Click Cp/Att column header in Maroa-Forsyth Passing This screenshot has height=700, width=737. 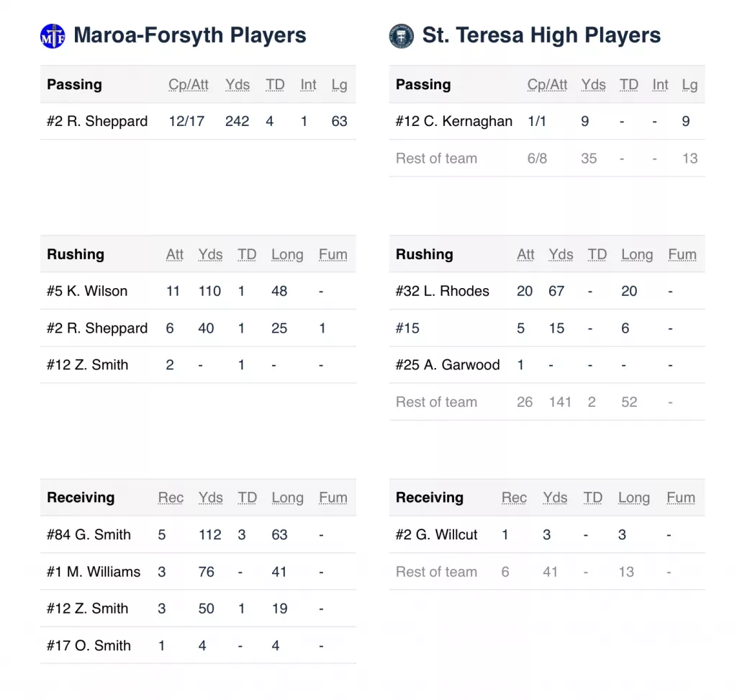[189, 85]
